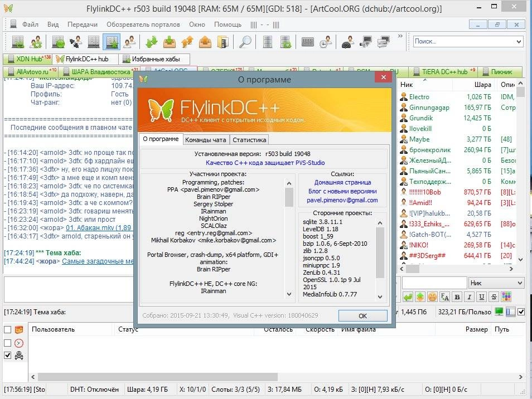Click the green monitor status icon
The image size is (532, 399).
point(499,312)
